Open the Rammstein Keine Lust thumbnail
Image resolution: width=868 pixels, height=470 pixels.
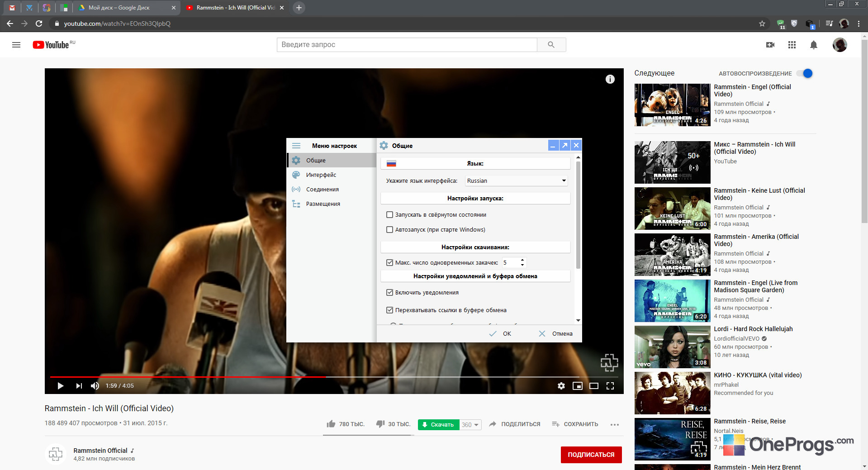pos(672,209)
